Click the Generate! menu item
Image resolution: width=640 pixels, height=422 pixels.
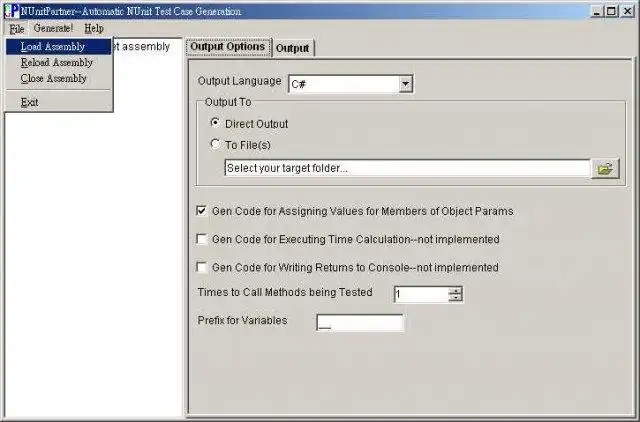tap(53, 28)
